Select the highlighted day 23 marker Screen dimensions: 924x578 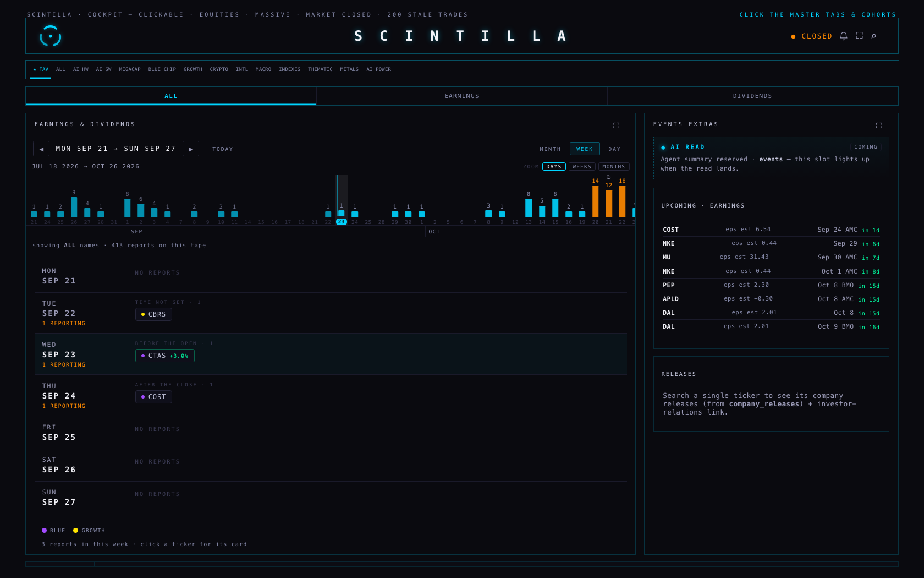[x=341, y=222]
